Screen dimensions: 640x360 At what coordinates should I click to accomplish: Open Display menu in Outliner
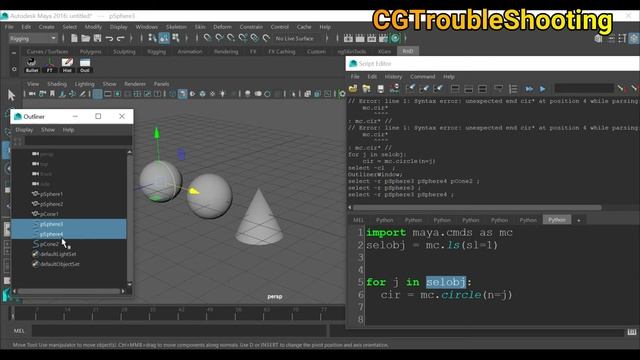24,129
